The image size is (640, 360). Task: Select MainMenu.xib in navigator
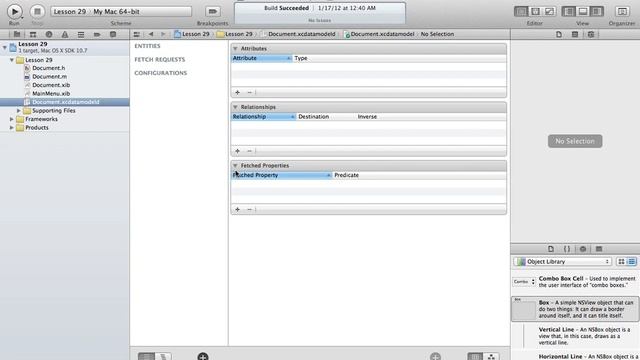(x=51, y=94)
